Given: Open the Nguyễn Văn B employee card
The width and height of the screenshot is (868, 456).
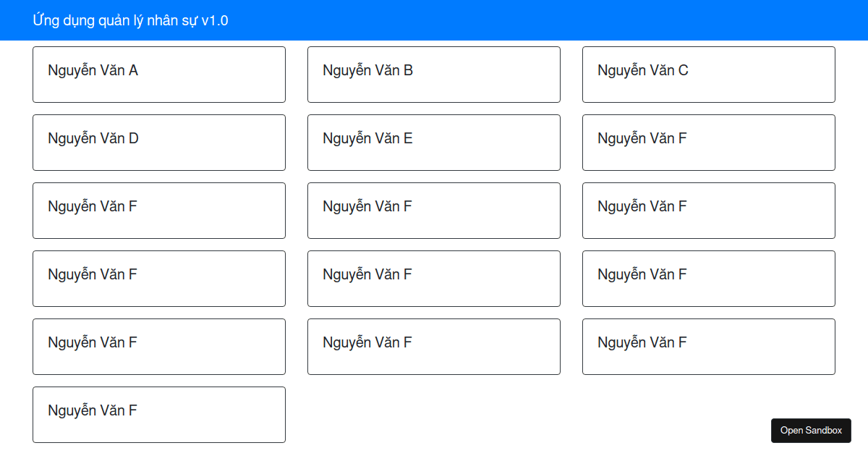Looking at the screenshot, I should click(x=434, y=75).
